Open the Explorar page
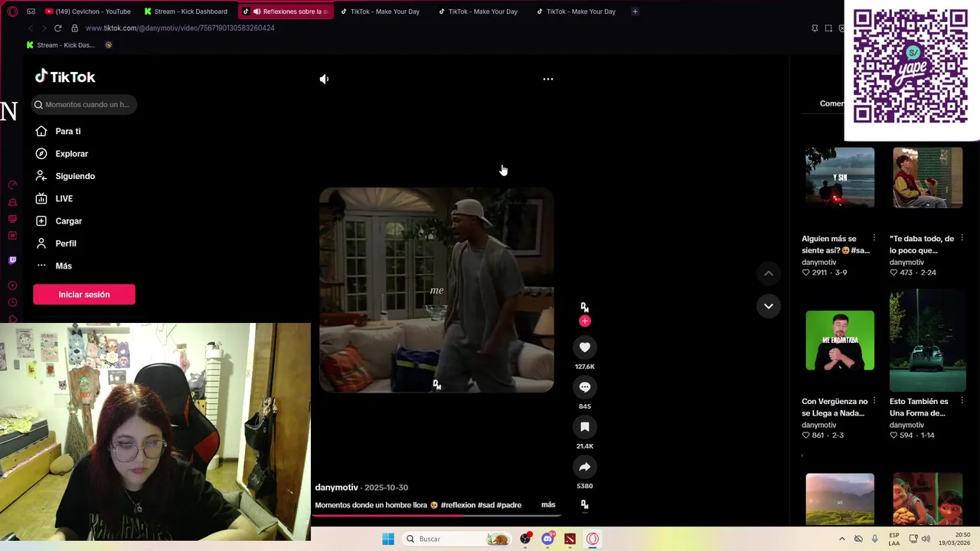This screenshot has width=980, height=551. point(62,154)
